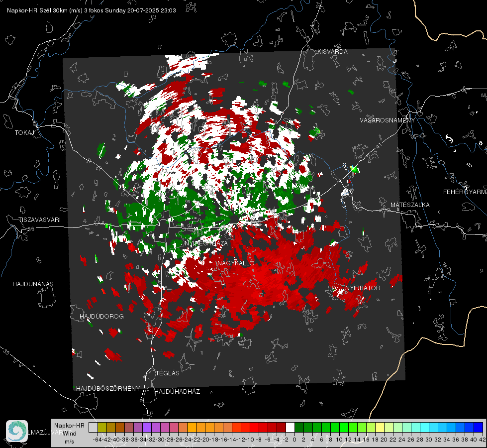Click the m/s unit label in the legend

69,442
